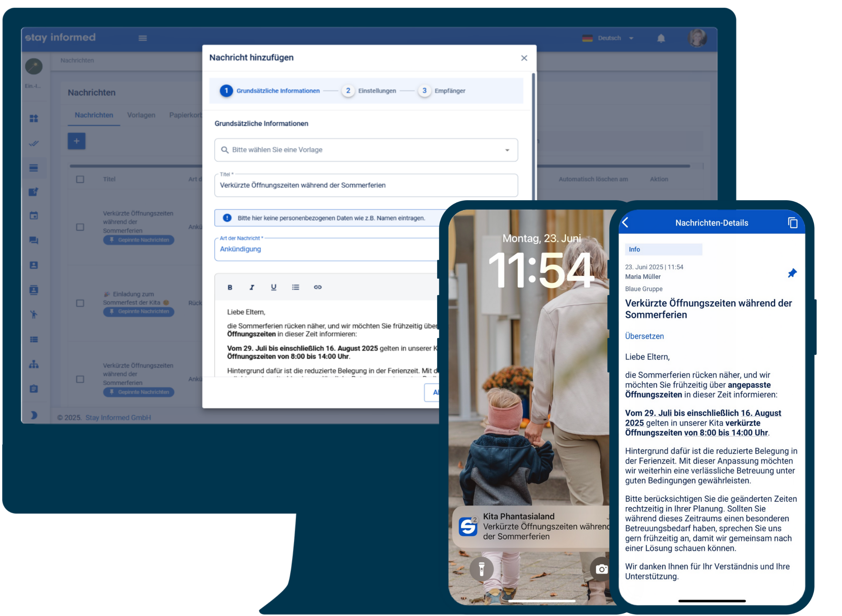The width and height of the screenshot is (842, 616).
Task: Tap the flashlight button on phone lock screen
Action: click(481, 569)
